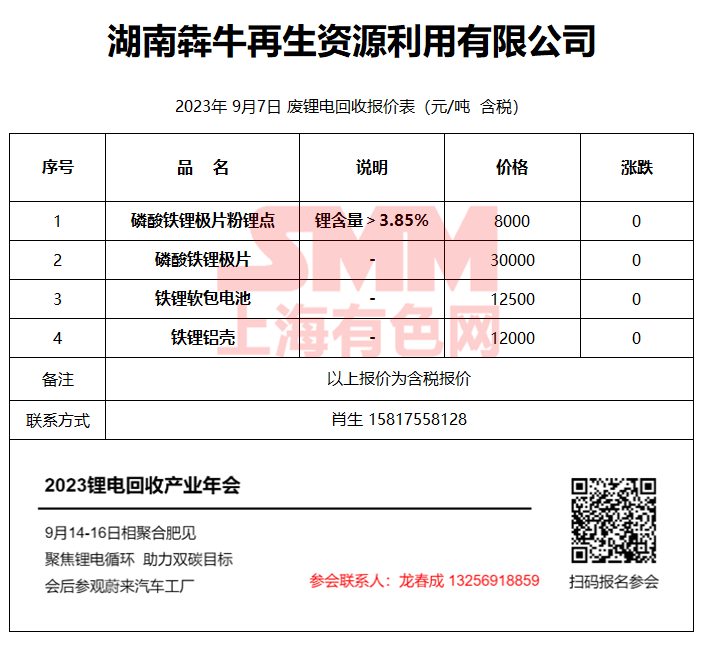Select the cell 磷酸铁锂极片粉锂点
This screenshot has height=651, width=702.
coord(202,221)
